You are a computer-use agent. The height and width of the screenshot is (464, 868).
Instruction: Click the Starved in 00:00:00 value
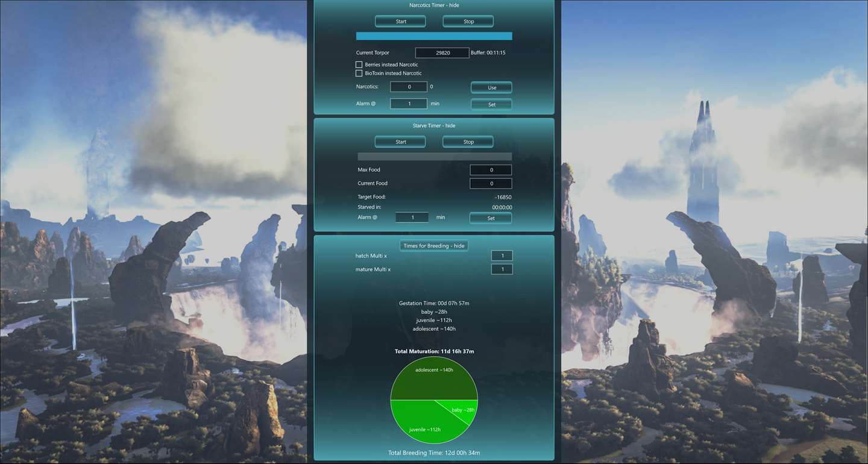pyautogui.click(x=502, y=207)
